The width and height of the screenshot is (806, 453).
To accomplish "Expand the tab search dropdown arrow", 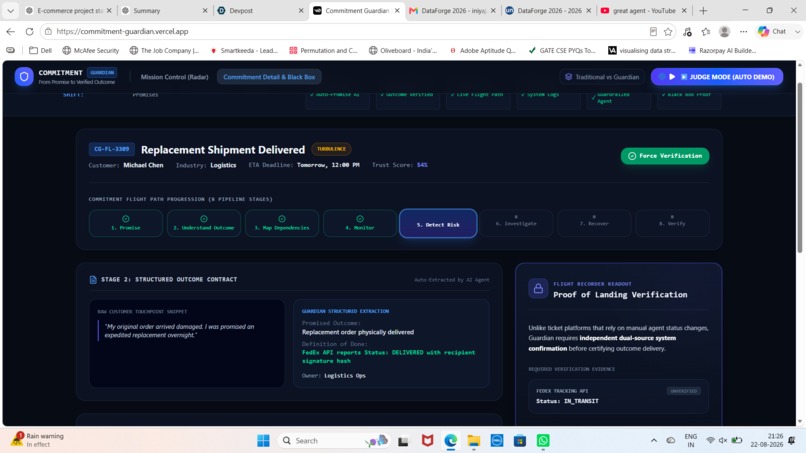I will coord(10,10).
